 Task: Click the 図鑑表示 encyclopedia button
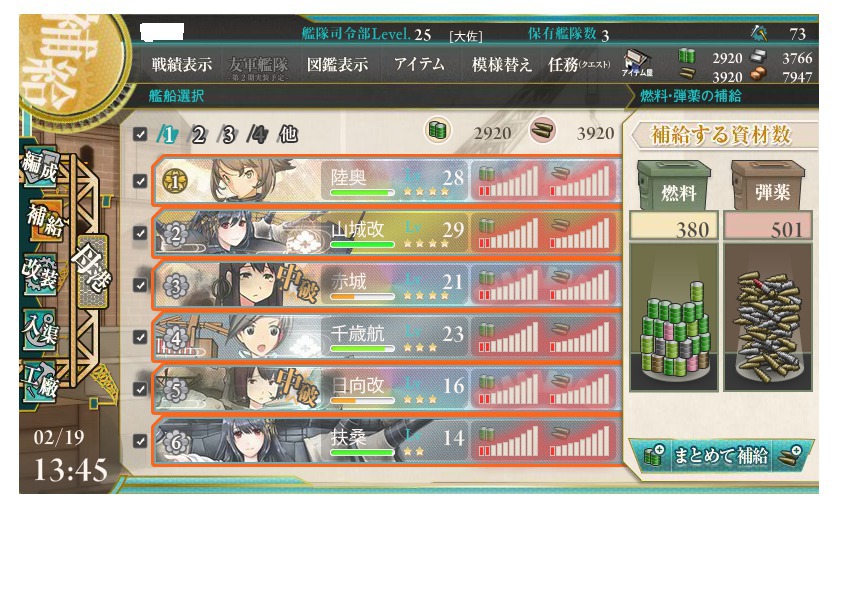click(x=338, y=65)
